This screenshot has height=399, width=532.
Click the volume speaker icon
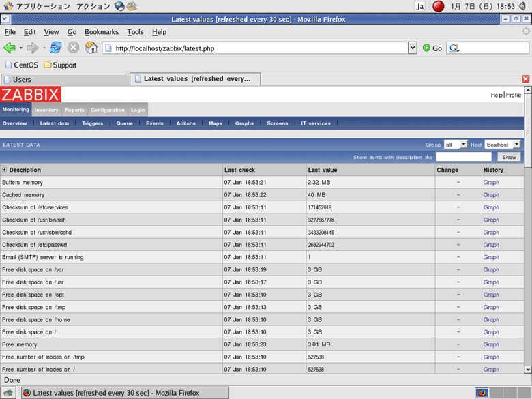(x=523, y=6)
